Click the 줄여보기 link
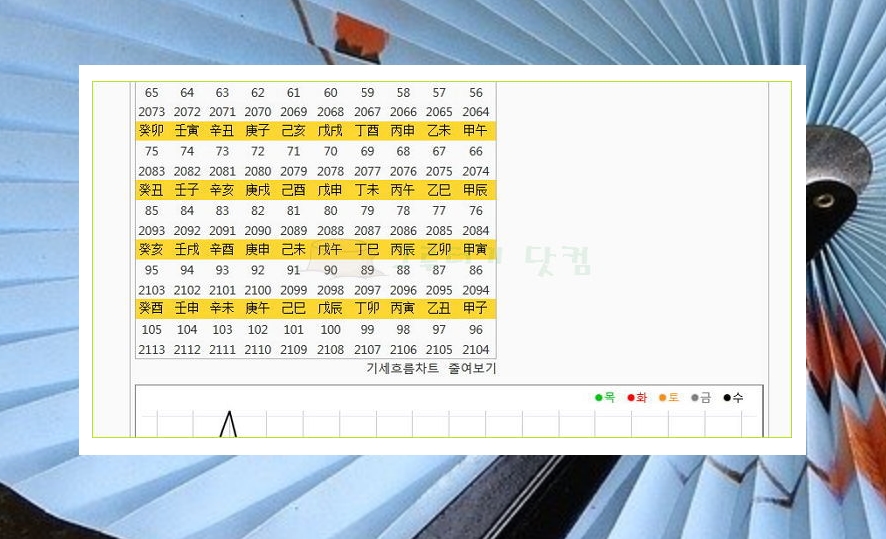The width and height of the screenshot is (886, 539). tap(472, 368)
